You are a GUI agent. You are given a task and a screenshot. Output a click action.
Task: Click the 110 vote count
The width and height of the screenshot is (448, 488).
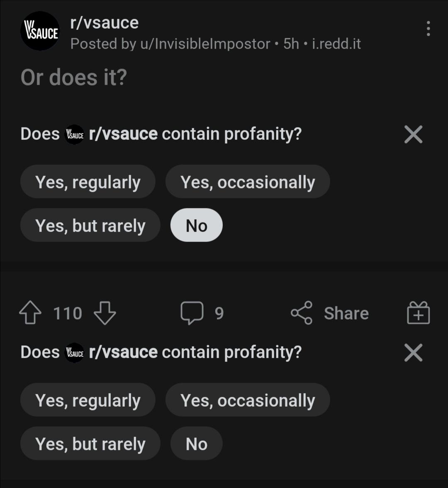67,313
